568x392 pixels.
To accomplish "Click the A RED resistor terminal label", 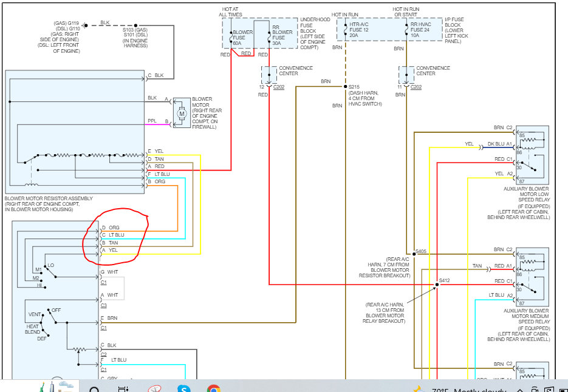I will (x=156, y=166).
